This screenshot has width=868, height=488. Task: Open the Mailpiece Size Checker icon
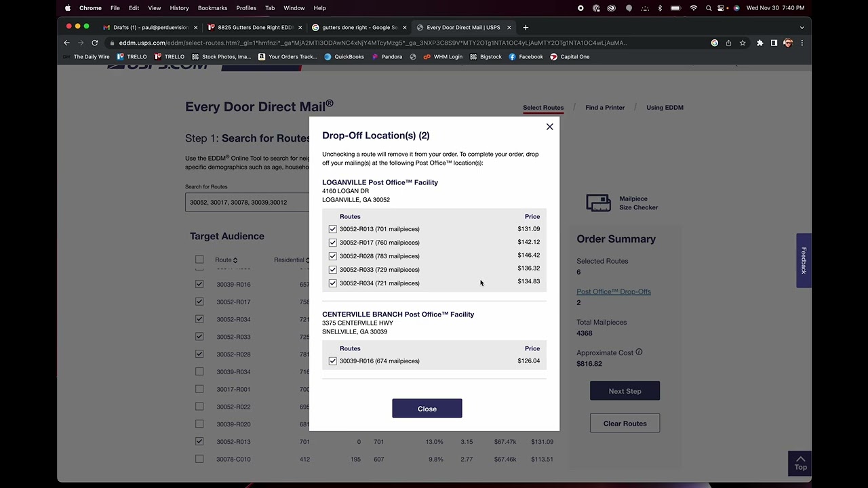[x=598, y=203]
